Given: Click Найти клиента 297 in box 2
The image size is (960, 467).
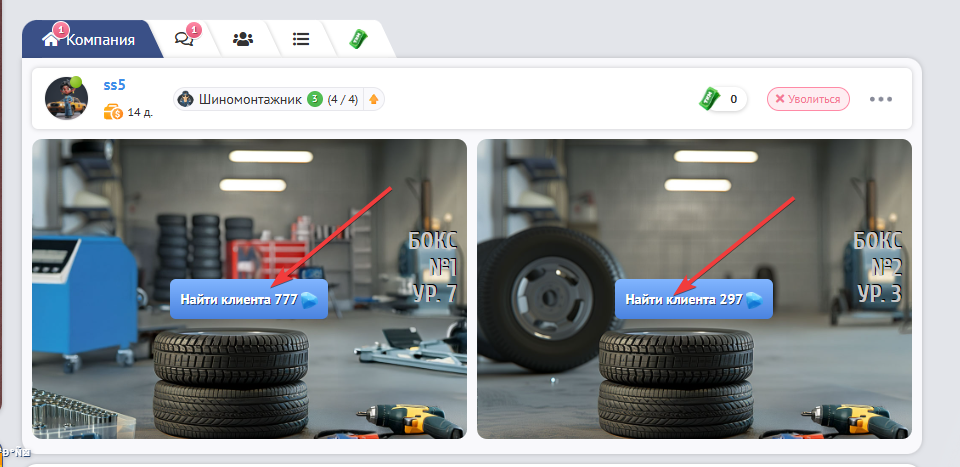Looking at the screenshot, I should point(693,299).
